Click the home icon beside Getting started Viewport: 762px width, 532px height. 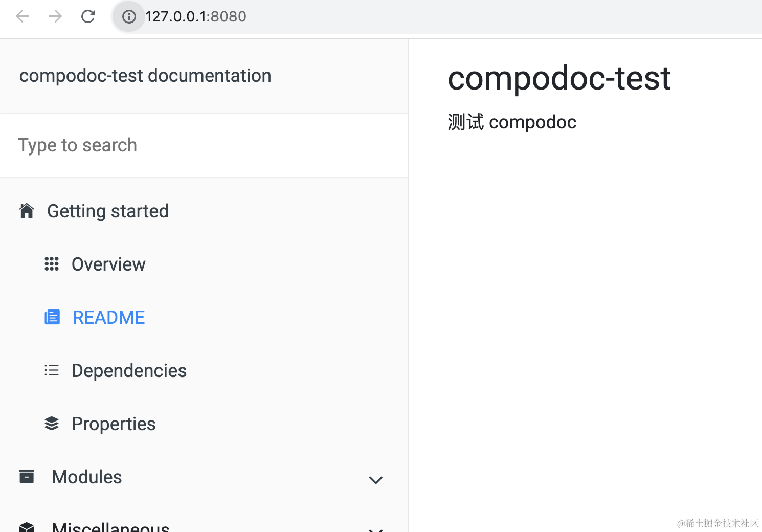pos(27,211)
